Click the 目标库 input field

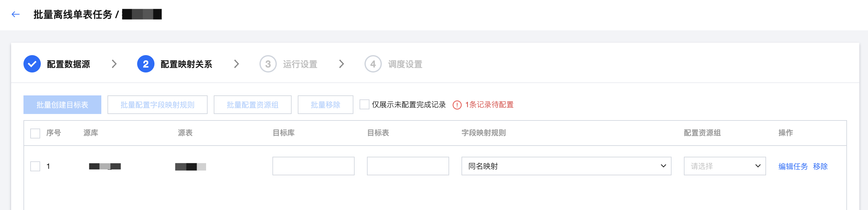point(313,166)
